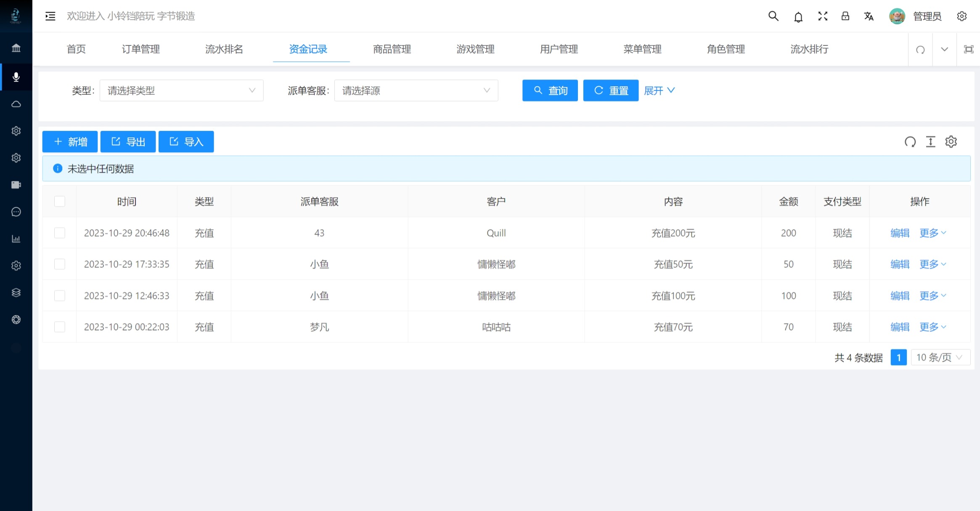Open global settings gear in header
The image size is (980, 511).
coord(961,16)
